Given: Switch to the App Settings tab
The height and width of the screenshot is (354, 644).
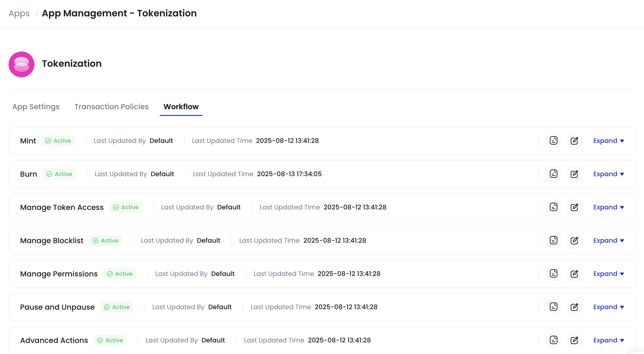Looking at the screenshot, I should 36,107.
